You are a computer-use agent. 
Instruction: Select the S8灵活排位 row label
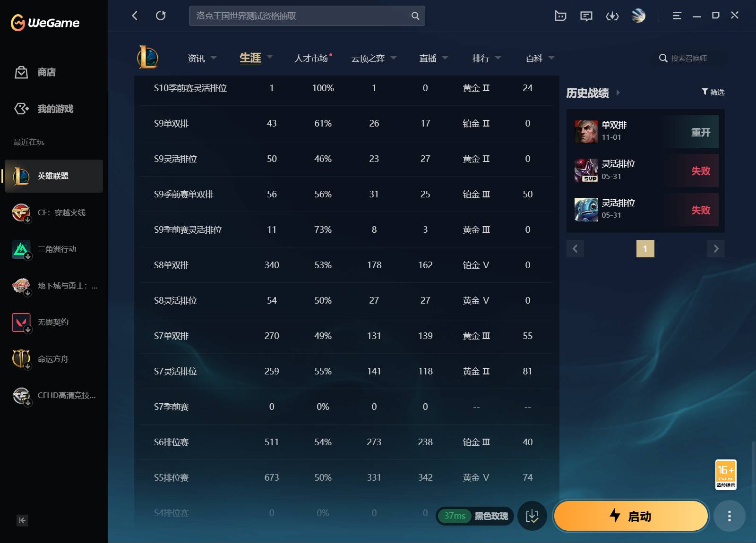175,301
